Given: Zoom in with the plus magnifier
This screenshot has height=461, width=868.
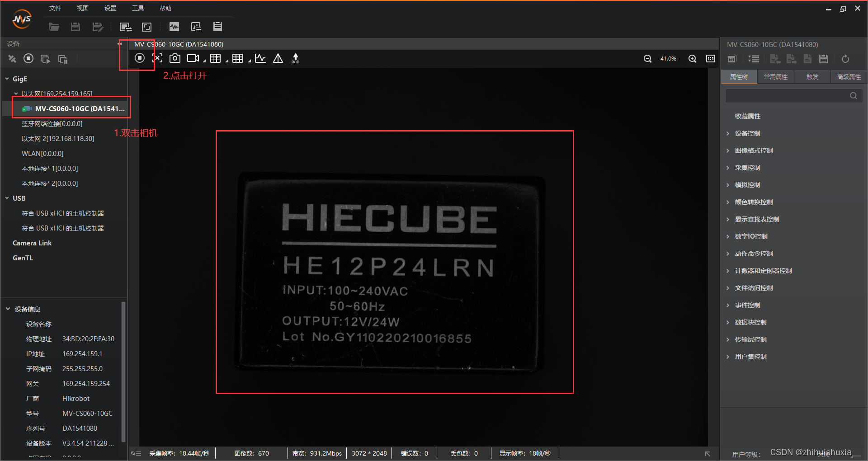Looking at the screenshot, I should [692, 59].
